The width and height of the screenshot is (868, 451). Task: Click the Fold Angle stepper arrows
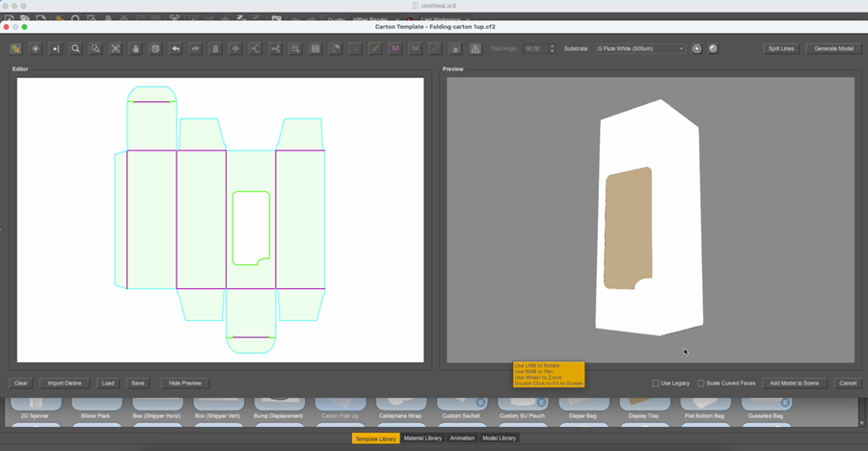(552, 49)
